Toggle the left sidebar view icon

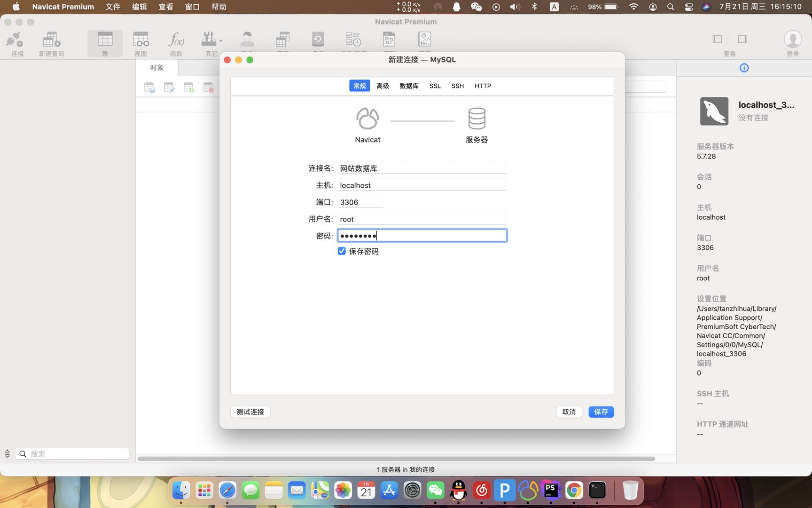(717, 39)
